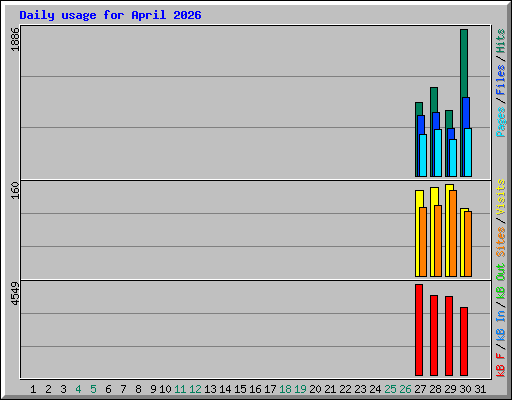The image size is (512, 400).
Task: Click the red kB F bar for day 28
Action: [434, 335]
